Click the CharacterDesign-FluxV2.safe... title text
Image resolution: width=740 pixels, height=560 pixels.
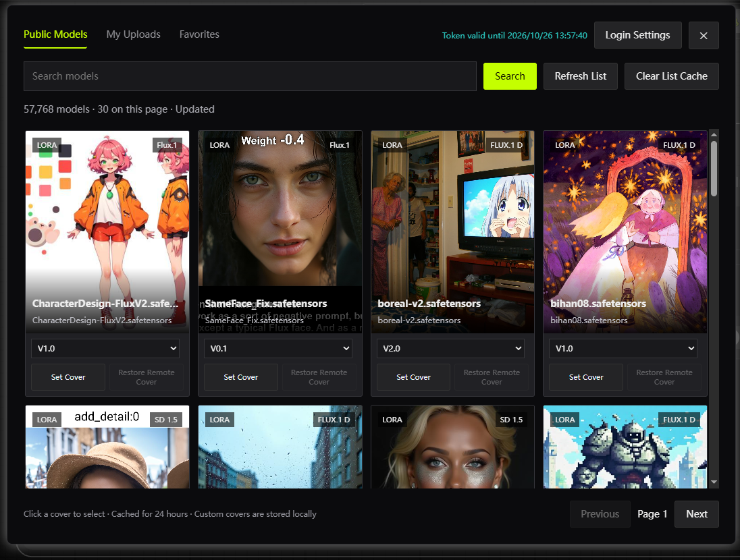105,304
